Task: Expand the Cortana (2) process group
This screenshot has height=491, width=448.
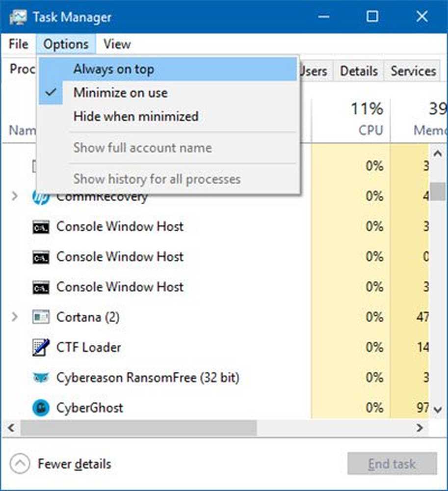Action: pos(15,317)
